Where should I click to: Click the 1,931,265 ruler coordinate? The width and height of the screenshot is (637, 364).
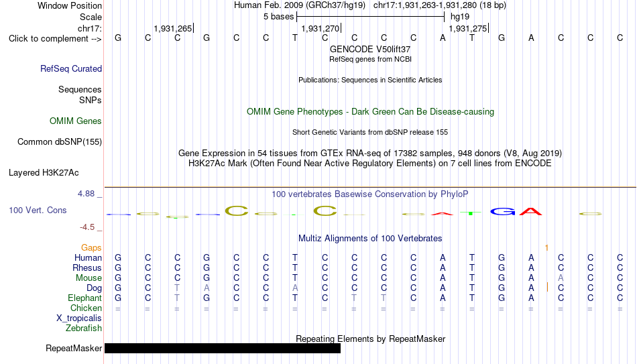point(172,28)
